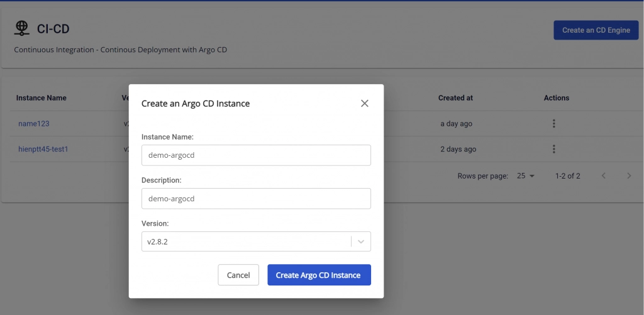This screenshot has height=315, width=644.
Task: Change rows per page from 25
Action: (x=526, y=176)
